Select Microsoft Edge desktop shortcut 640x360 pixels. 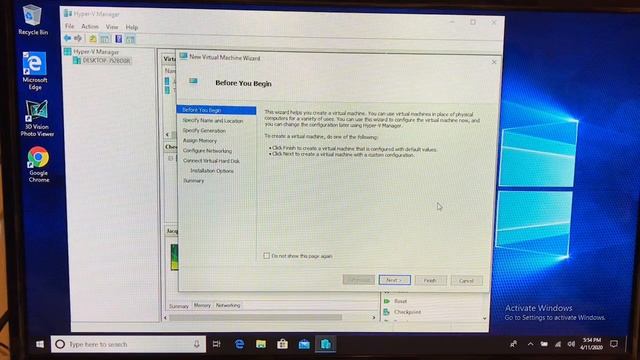click(35, 71)
